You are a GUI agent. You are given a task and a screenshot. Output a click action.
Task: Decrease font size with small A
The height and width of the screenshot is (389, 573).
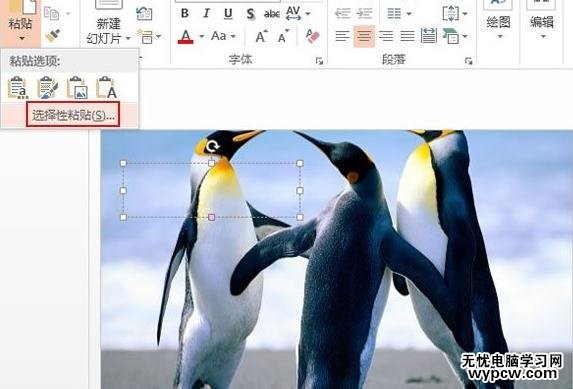point(283,36)
